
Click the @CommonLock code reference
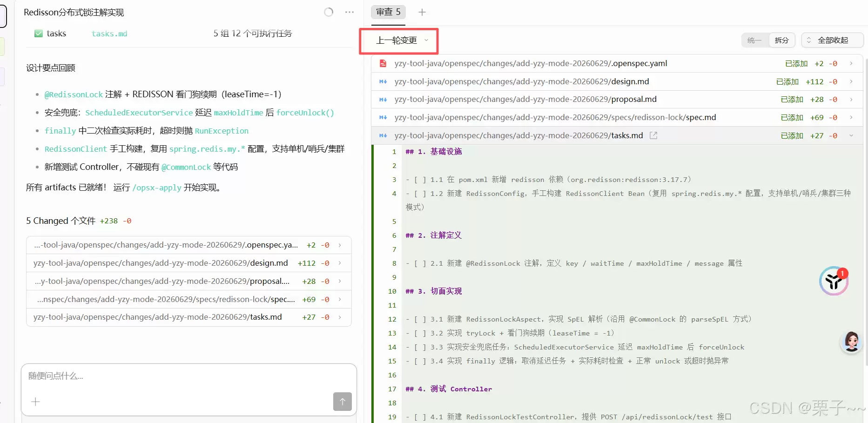tap(186, 167)
